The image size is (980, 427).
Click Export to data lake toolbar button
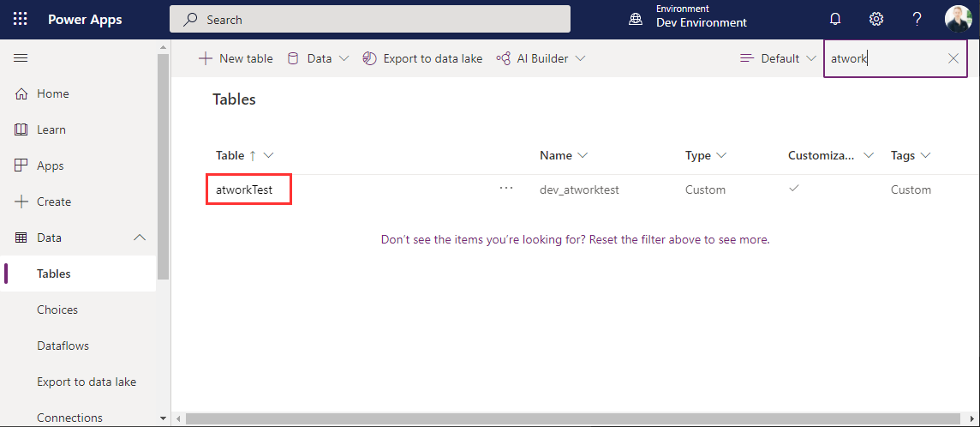coord(422,58)
